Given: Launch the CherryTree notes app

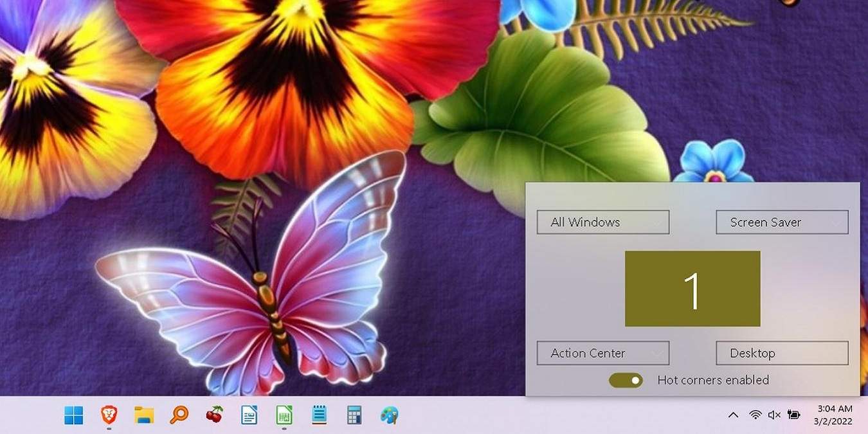Looking at the screenshot, I should pos(214,416).
